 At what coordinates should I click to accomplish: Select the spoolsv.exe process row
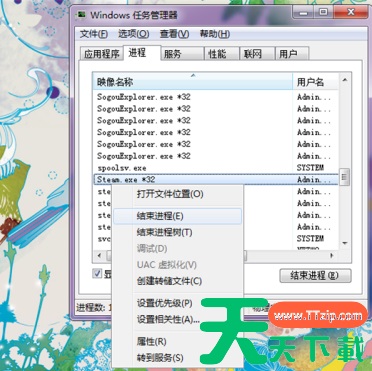coord(215,168)
